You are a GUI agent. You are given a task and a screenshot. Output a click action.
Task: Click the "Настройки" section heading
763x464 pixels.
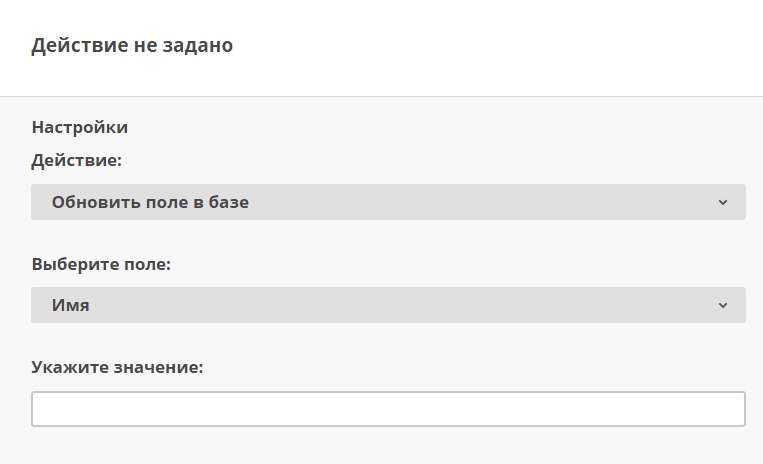80,127
